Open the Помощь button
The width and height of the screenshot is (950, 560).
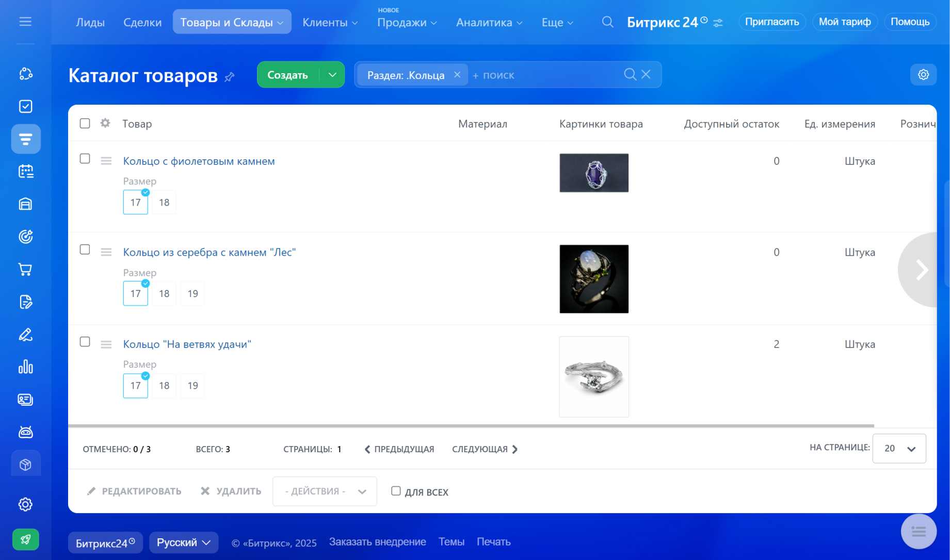pyautogui.click(x=910, y=22)
